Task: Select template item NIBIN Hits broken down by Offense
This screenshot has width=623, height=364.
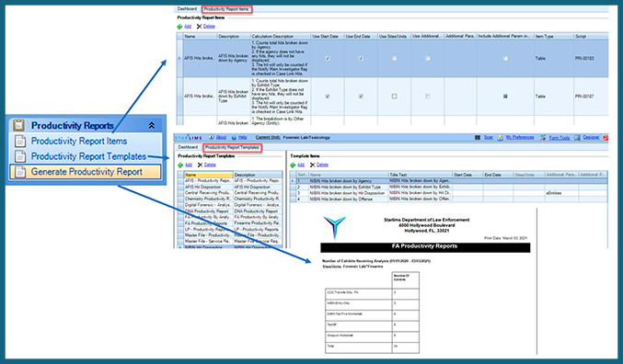Action: click(340, 199)
